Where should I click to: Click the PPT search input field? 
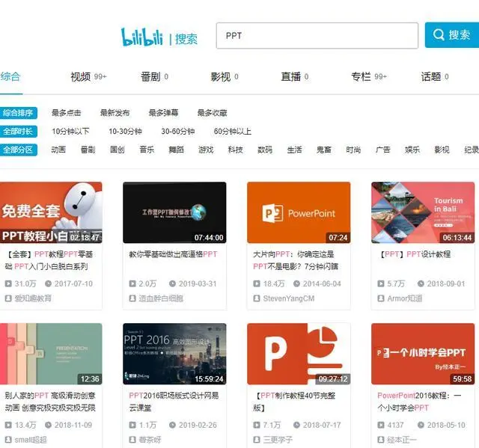(x=317, y=35)
